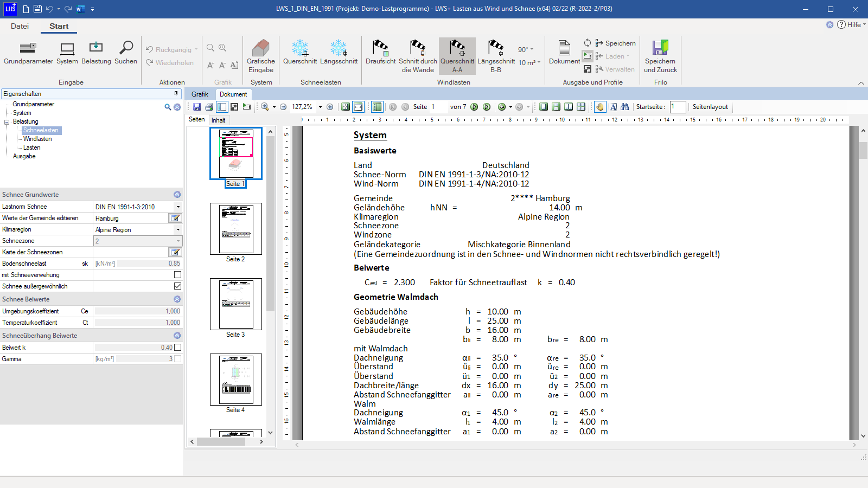Click the Umgebungskoeffizient Ce value field

pos(138,311)
